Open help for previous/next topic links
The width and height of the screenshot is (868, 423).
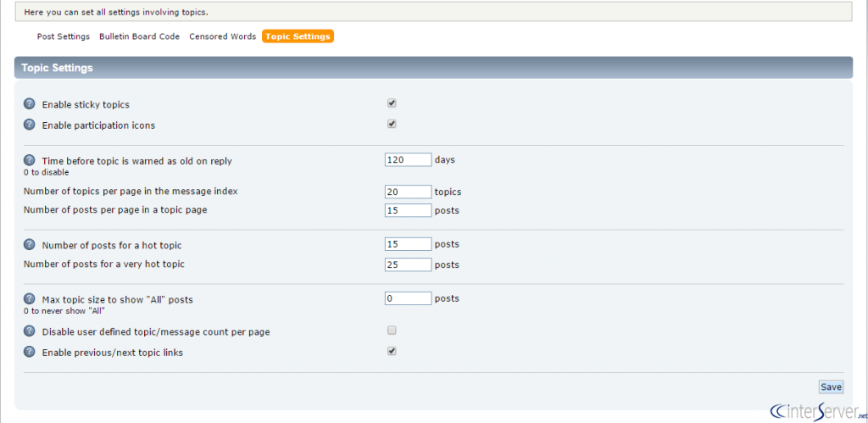pos(29,352)
